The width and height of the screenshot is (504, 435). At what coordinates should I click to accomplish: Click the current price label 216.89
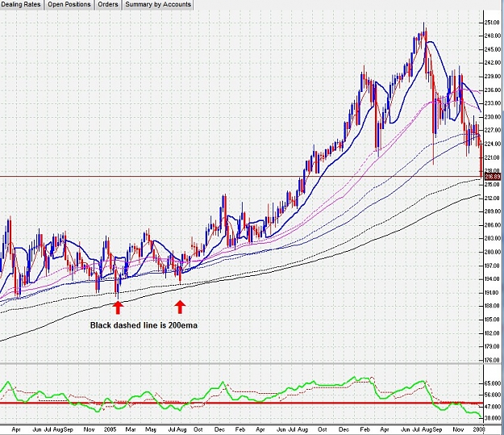(493, 177)
